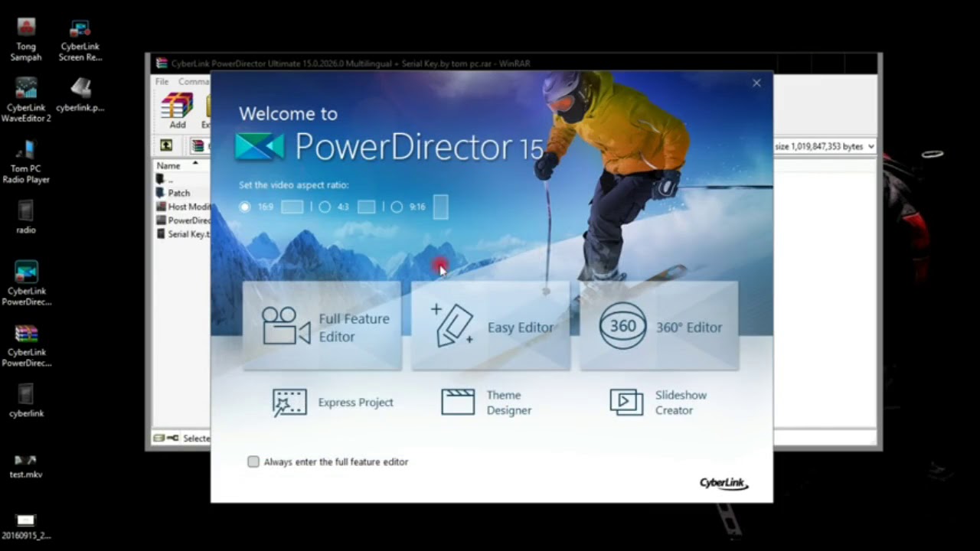The image size is (980, 551).
Task: Go up one level in WinRAR
Action: [x=166, y=145]
